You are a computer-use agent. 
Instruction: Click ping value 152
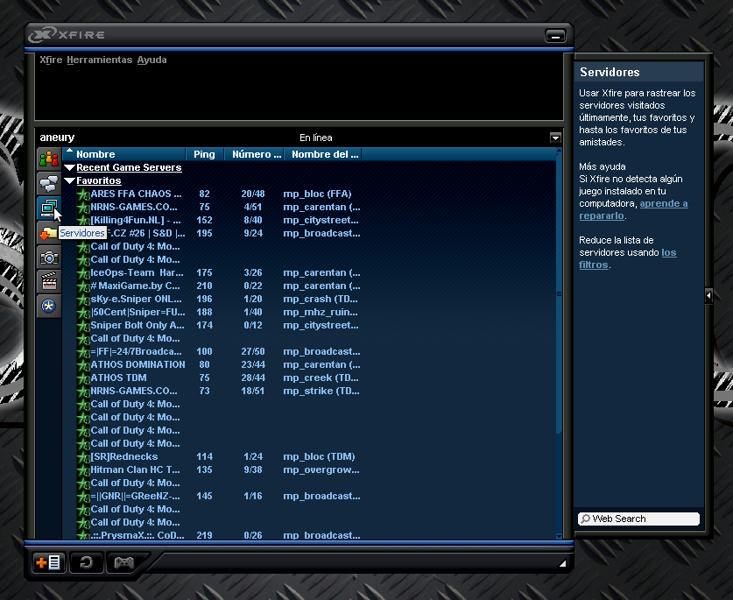[x=204, y=220]
